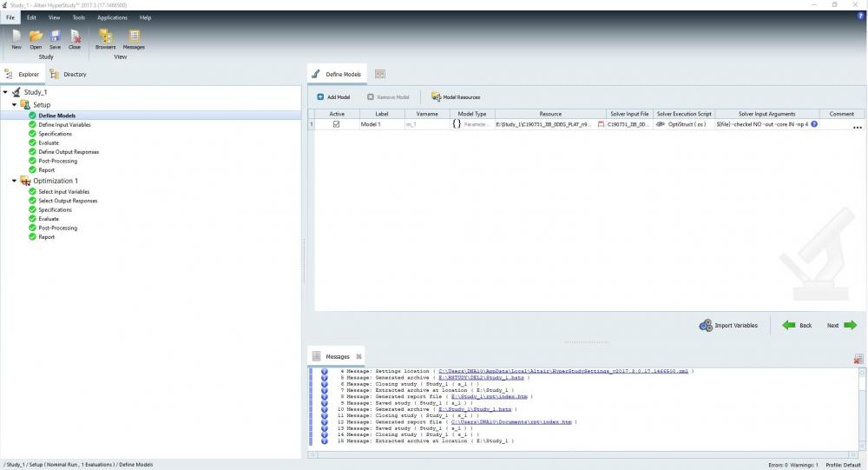Open the E:\Study_1\Study_1.hstx archive link
This screenshot has height=470, width=868.
(475, 409)
